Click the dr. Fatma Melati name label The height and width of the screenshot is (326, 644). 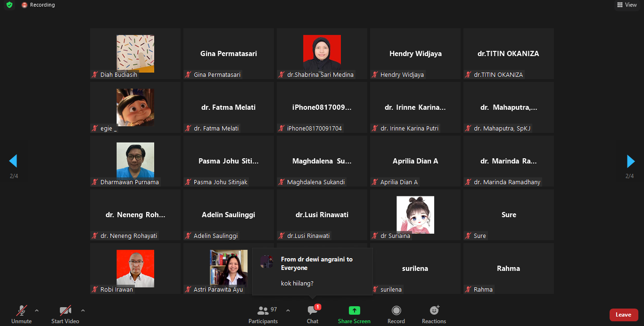click(x=216, y=128)
